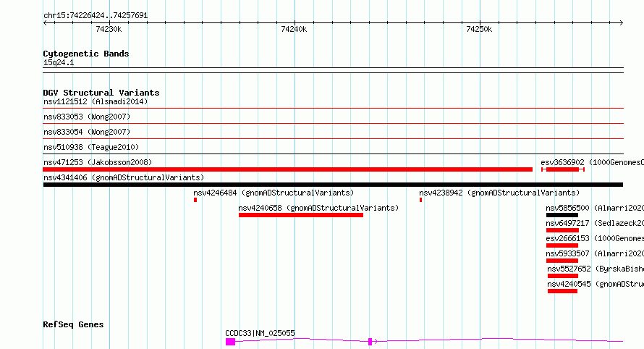The image size is (644, 349).
Task: Click nsv6497217 (Sedlazeck) variant label
Action: 595,223
